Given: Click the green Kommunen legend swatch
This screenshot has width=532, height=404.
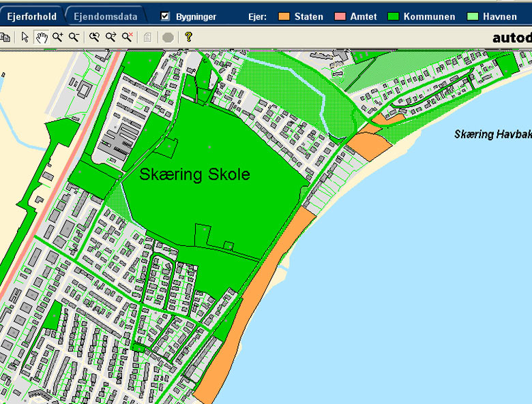Looking at the screenshot, I should tap(394, 16).
